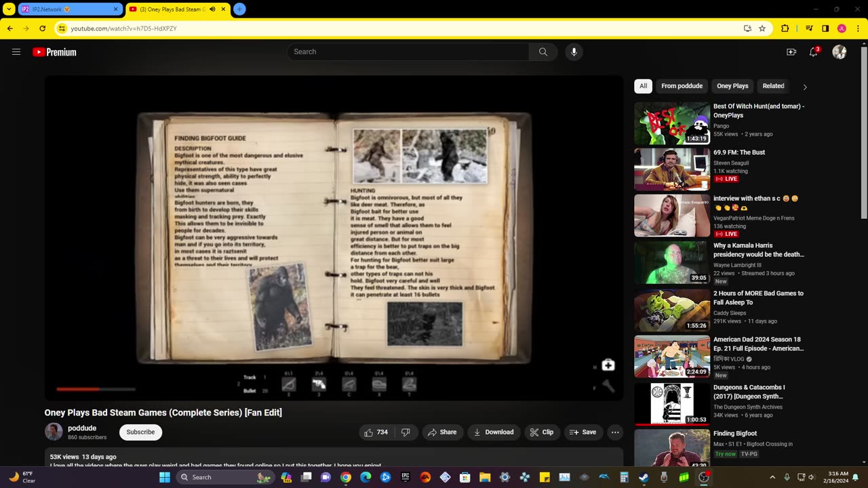Save video to playlist
This screenshot has height=488, width=868.
583,432
